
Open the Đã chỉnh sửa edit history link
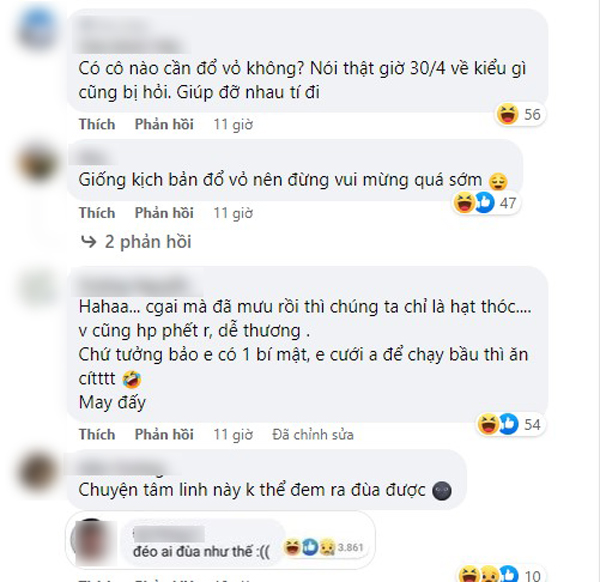[313, 435]
